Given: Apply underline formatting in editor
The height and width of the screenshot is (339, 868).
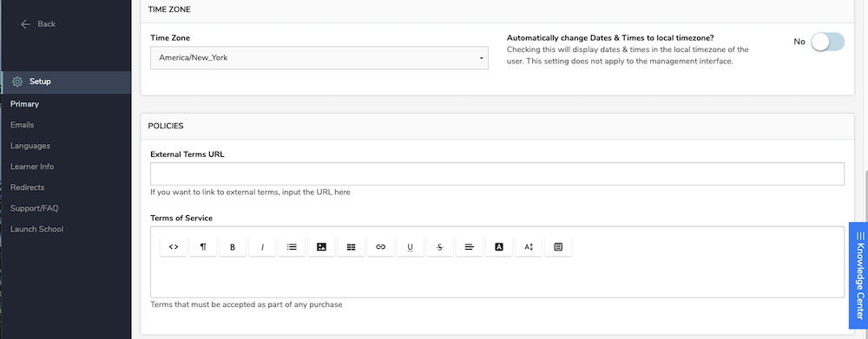Looking at the screenshot, I should click(411, 247).
